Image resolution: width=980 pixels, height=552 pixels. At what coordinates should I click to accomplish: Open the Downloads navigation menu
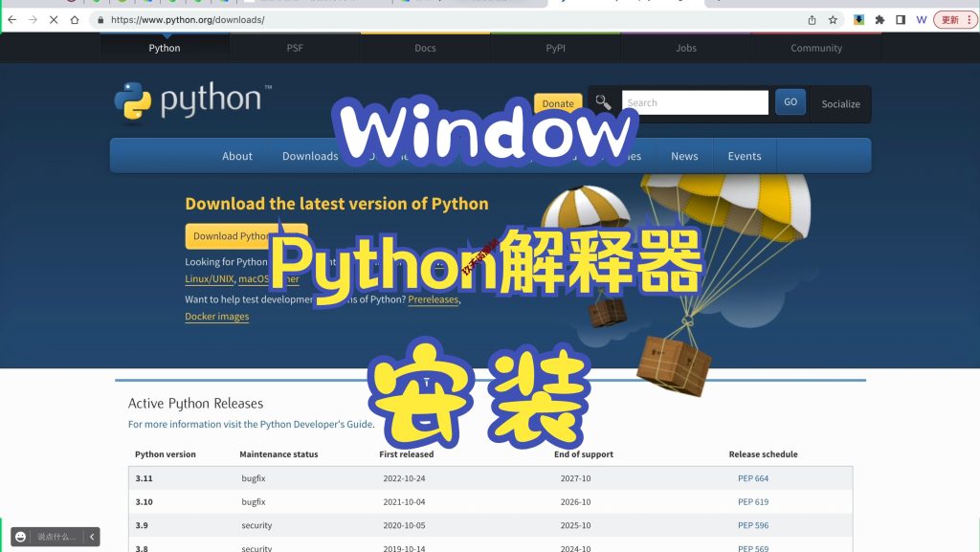coord(310,156)
